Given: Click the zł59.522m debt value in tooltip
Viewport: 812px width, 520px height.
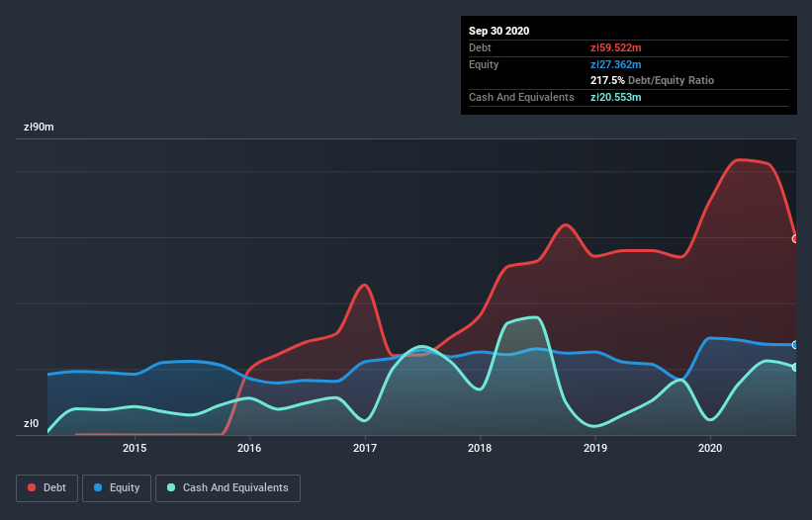Looking at the screenshot, I should tap(616, 47).
